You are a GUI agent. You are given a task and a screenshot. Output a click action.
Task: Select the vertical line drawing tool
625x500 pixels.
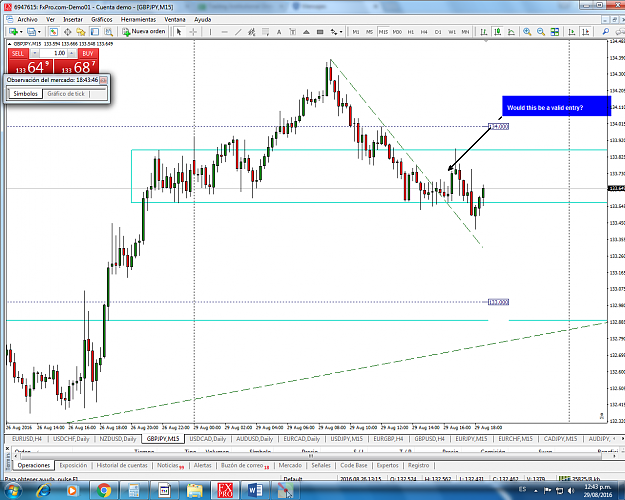[210, 31]
